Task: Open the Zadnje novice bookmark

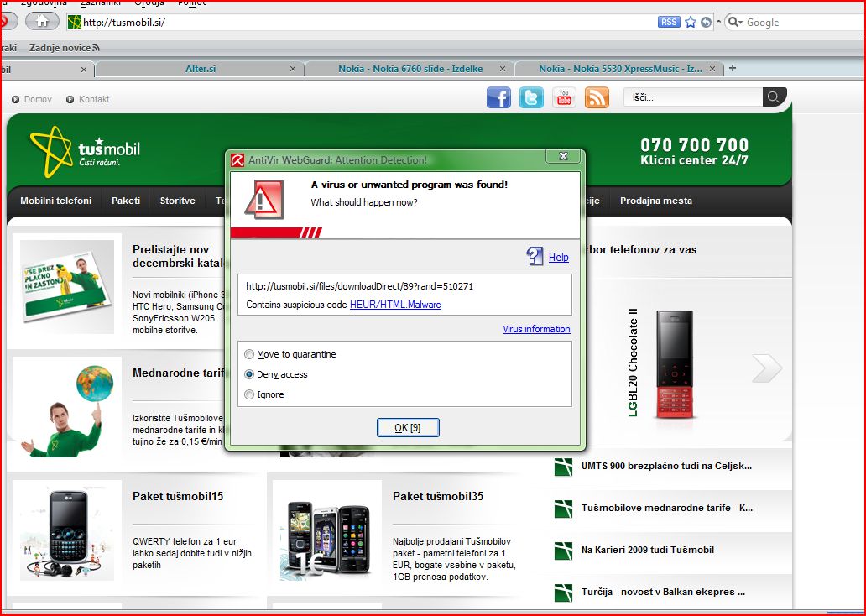Action: 64,48
